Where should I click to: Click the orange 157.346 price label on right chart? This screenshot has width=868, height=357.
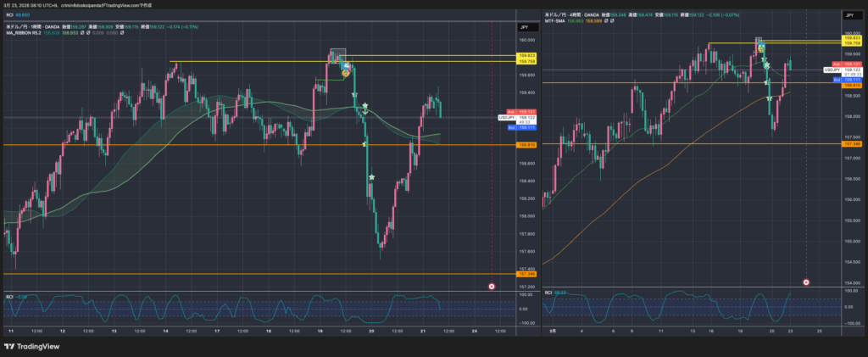click(x=852, y=144)
